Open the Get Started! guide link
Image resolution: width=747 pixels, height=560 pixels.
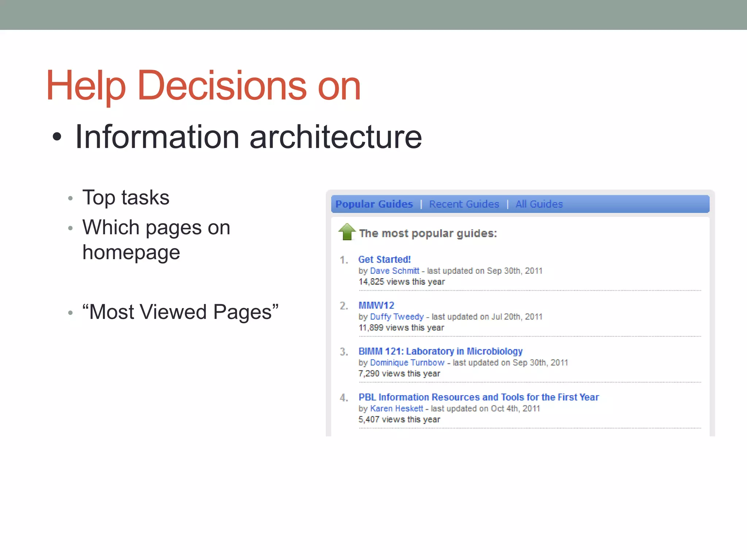pyautogui.click(x=384, y=260)
